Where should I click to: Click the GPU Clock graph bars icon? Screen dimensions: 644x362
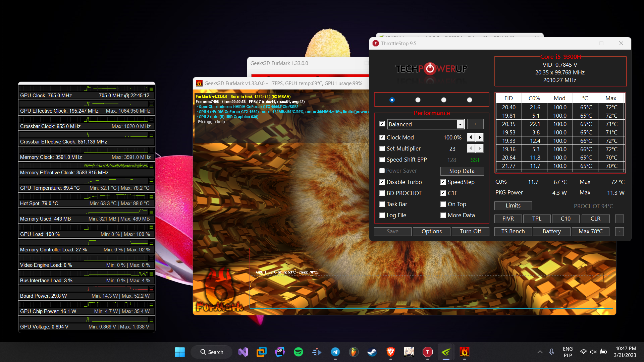[x=152, y=89]
